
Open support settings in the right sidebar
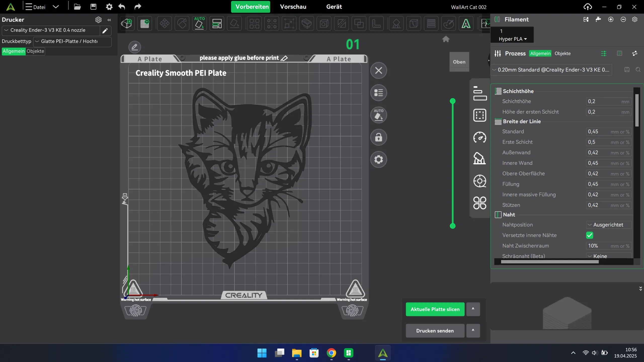point(479,158)
